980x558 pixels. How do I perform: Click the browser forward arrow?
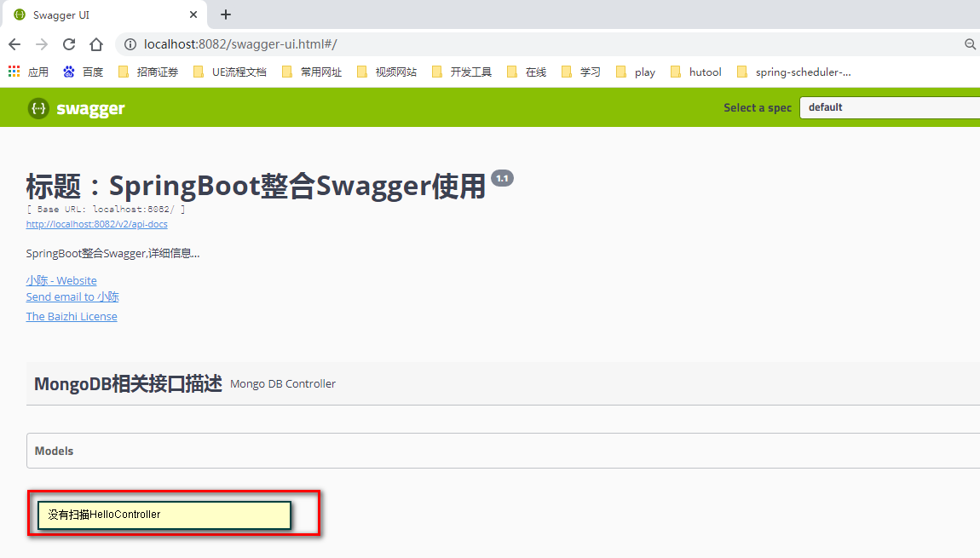(x=42, y=44)
